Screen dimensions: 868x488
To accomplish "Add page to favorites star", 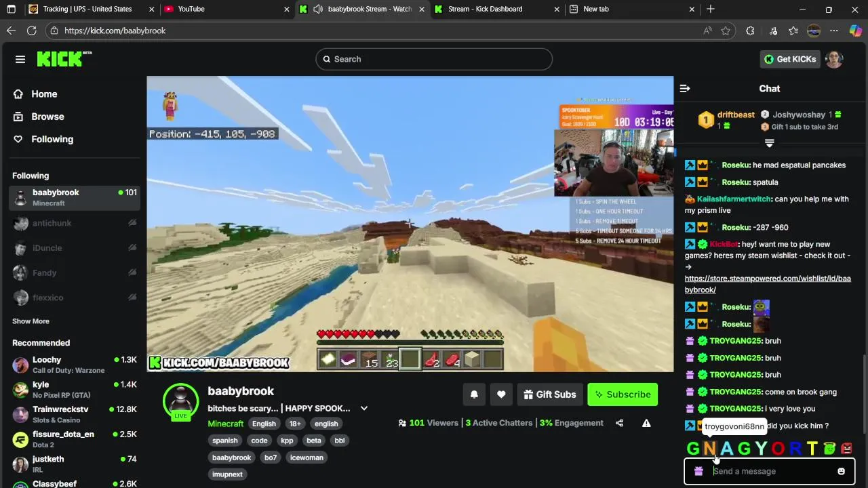I will click(726, 30).
